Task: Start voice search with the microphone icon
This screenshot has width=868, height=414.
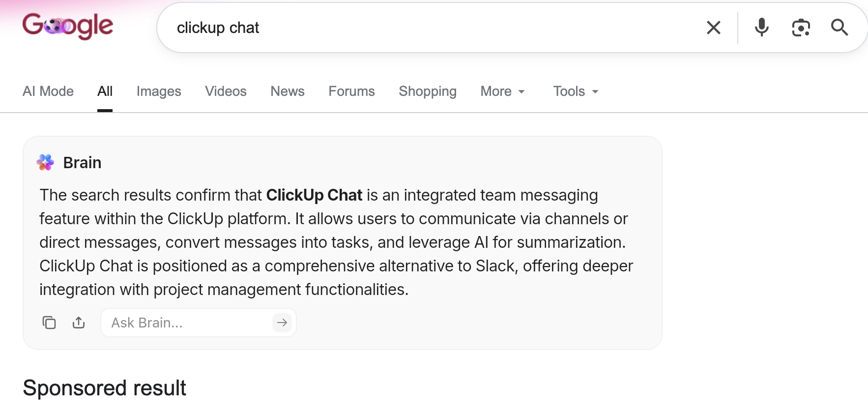Action: coord(761,28)
